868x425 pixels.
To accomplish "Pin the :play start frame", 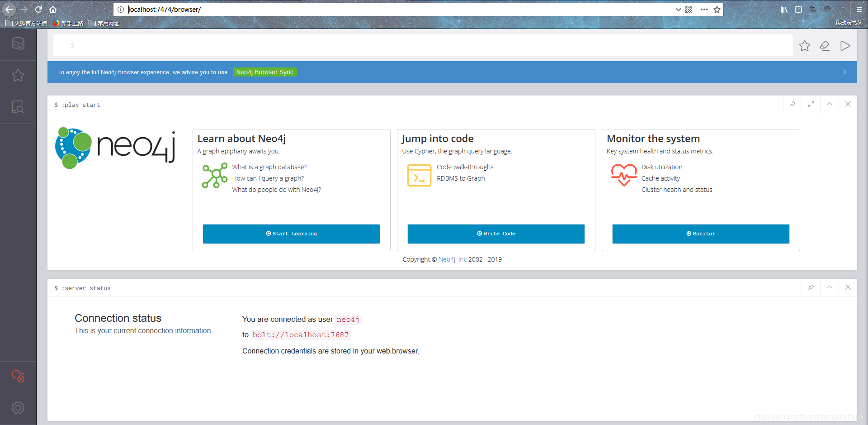I will pos(793,104).
